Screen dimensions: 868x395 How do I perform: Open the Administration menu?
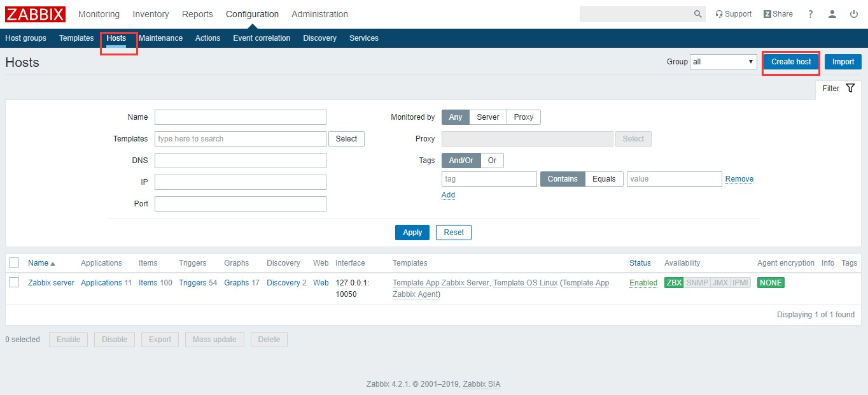(x=319, y=14)
